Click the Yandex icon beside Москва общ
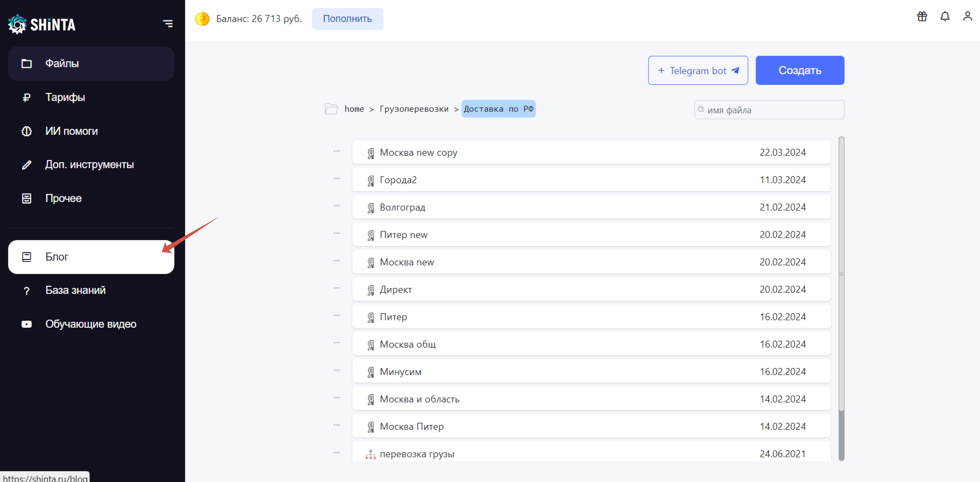This screenshot has height=482, width=980. click(371, 345)
